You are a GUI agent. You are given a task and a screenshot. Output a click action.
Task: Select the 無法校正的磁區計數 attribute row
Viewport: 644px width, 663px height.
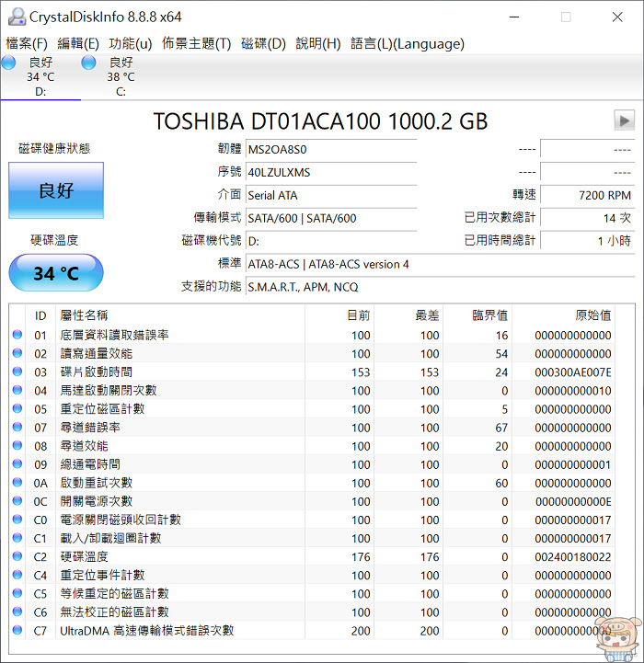coord(312,612)
